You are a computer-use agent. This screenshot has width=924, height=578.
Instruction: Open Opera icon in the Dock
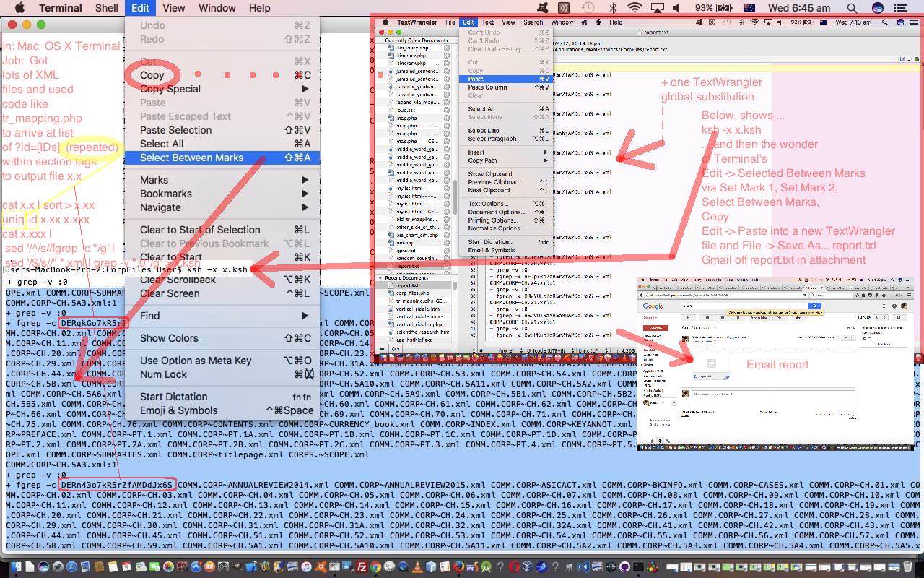point(514,567)
